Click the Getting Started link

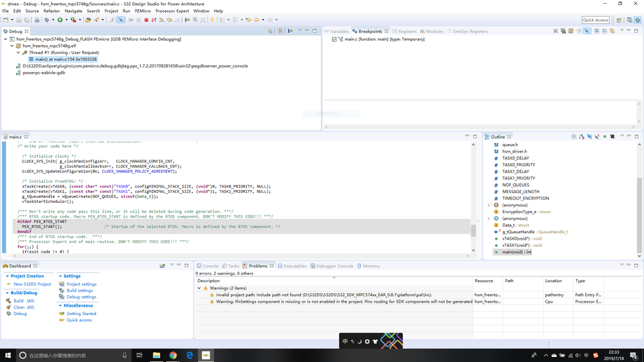[x=81, y=314]
